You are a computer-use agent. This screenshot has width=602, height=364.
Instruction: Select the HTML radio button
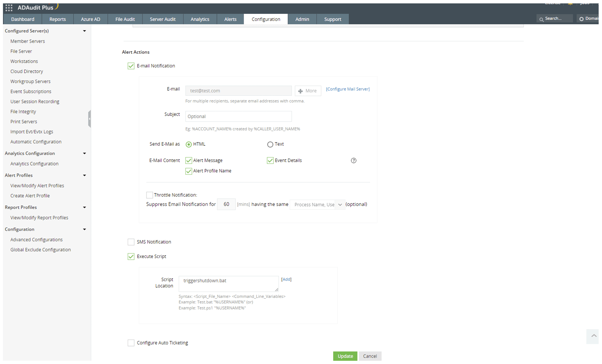pos(188,144)
